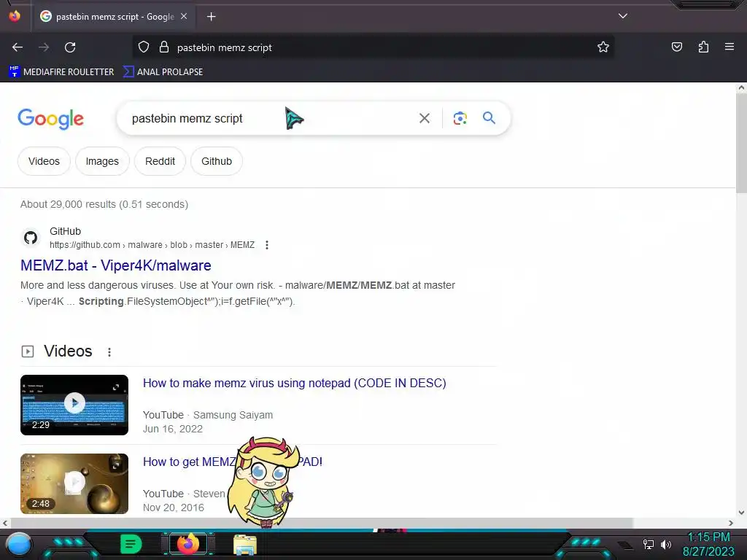Play the 2:29 video thumbnail
Image resolution: width=747 pixels, height=560 pixels.
(x=74, y=405)
